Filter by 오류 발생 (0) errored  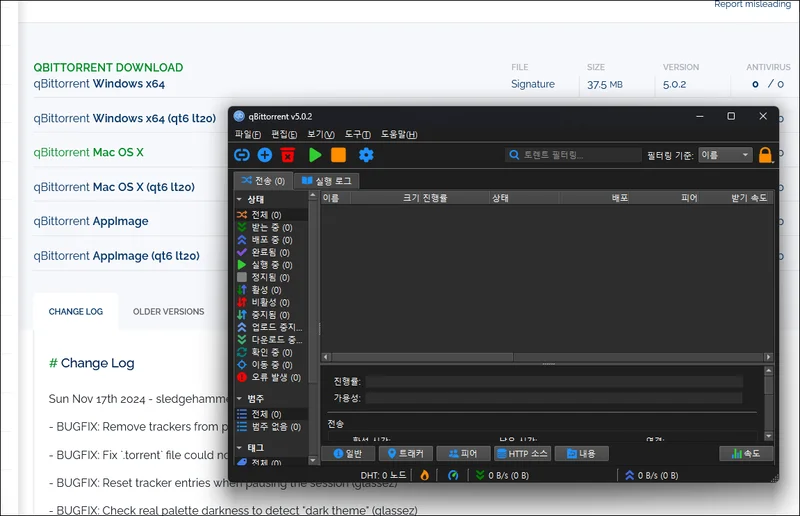[x=271, y=378]
